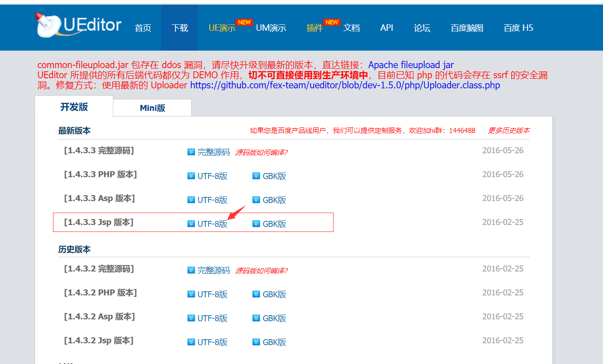603x364 pixels.
Task: Open the GitHub Uploader.class.php link
Action: click(x=345, y=85)
